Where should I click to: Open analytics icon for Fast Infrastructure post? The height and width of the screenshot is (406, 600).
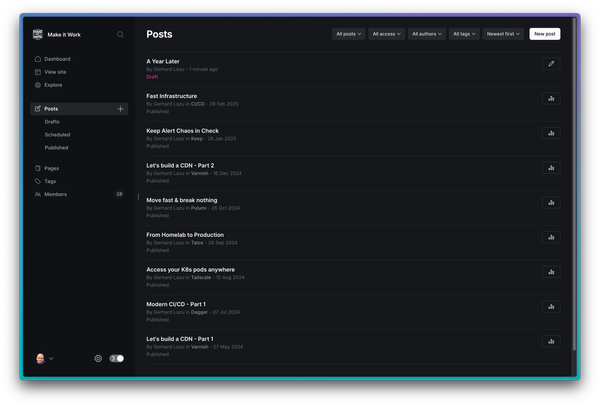[x=551, y=98]
